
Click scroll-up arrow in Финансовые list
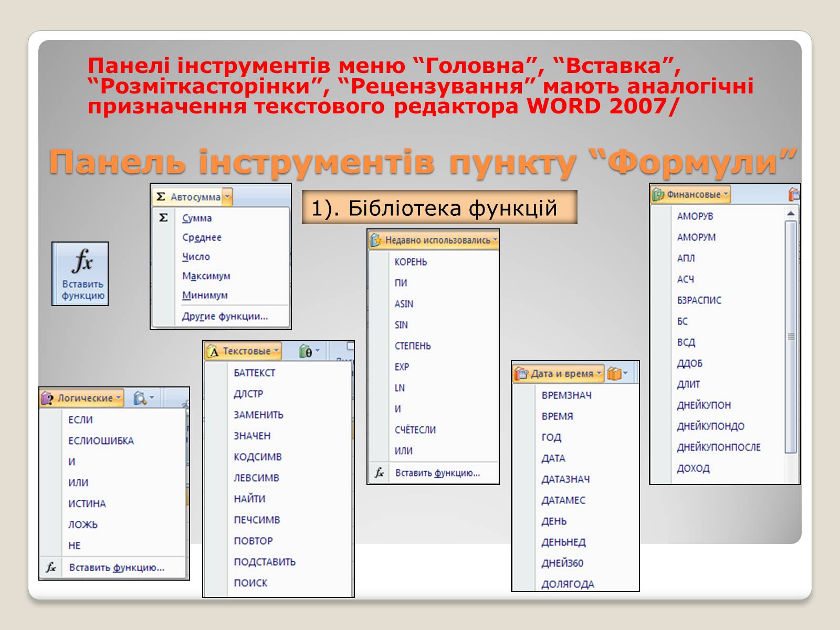(x=791, y=213)
